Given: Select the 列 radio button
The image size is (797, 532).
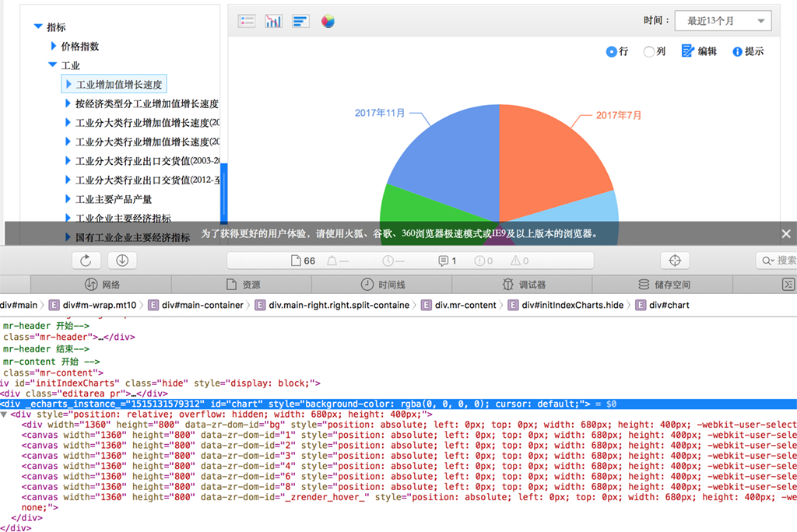Looking at the screenshot, I should point(648,51).
